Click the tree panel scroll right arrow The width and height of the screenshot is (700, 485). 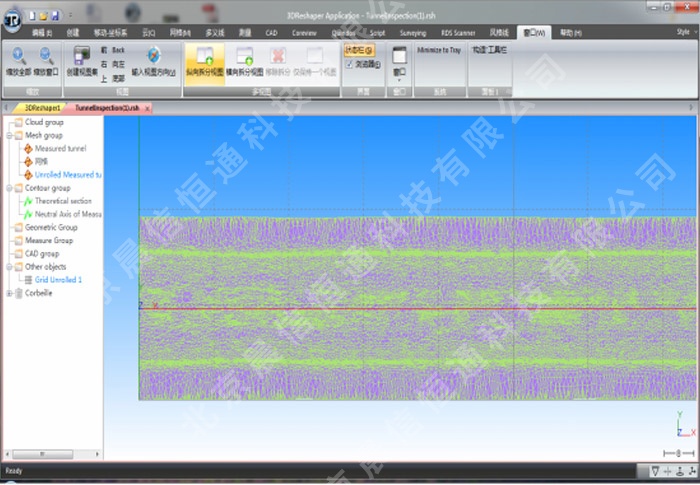[x=97, y=454]
